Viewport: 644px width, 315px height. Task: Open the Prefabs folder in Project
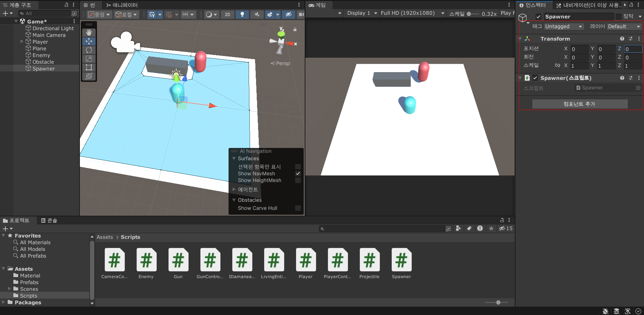[29, 282]
